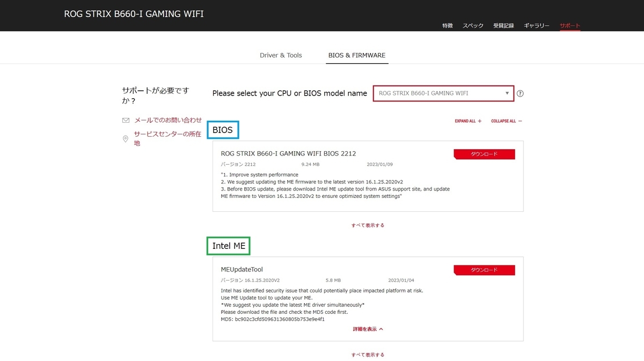This screenshot has width=644, height=361.
Task: Click the 2023/01/09 release date
Action: pyautogui.click(x=380, y=164)
